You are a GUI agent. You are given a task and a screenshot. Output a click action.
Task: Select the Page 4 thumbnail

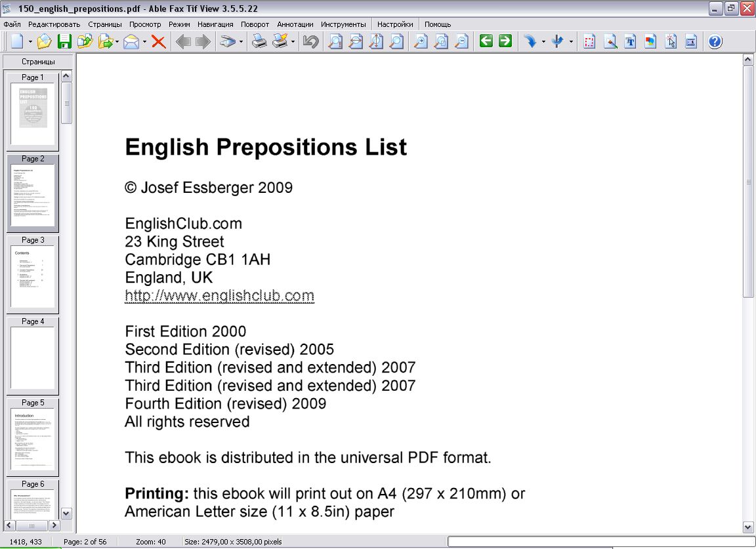pos(33,355)
